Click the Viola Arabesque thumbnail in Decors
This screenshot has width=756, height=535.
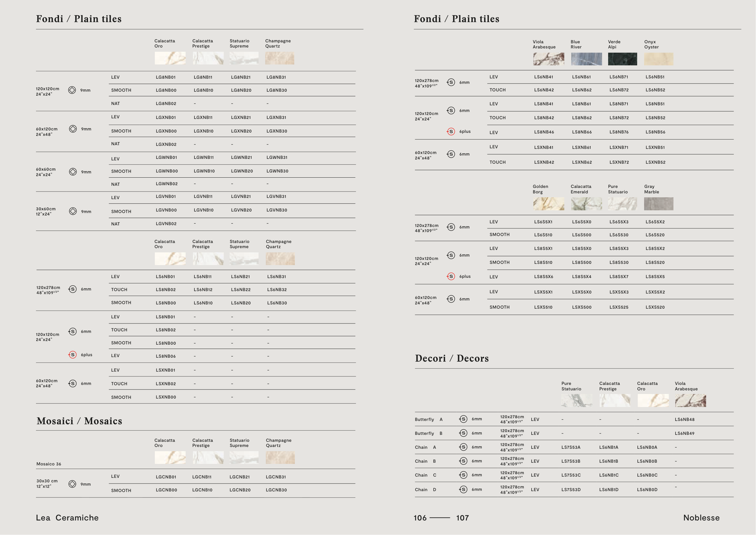tap(690, 401)
